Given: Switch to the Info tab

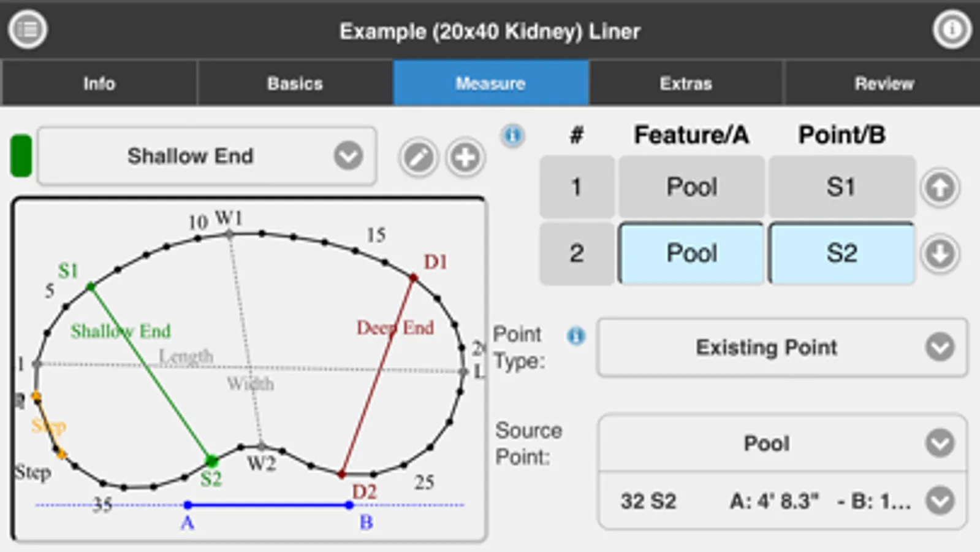Looking at the screenshot, I should tap(99, 83).
